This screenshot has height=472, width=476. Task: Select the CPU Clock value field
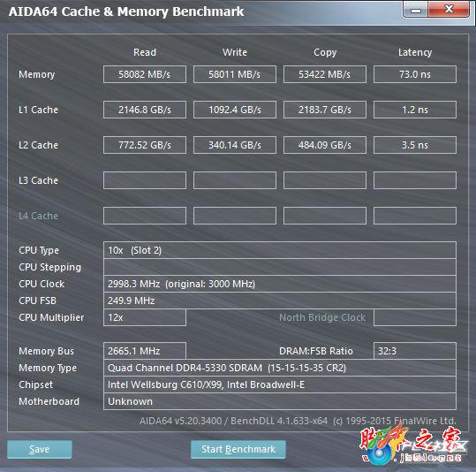[x=280, y=284]
